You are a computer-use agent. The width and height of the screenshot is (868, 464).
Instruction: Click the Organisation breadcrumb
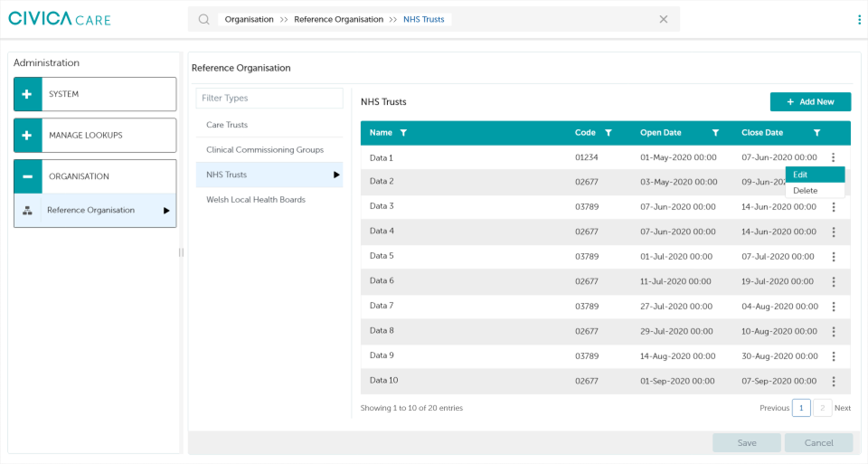(250, 19)
